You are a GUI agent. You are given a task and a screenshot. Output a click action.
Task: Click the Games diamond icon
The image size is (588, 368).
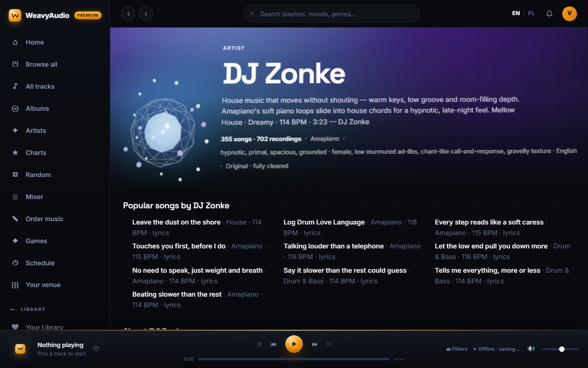pos(15,241)
